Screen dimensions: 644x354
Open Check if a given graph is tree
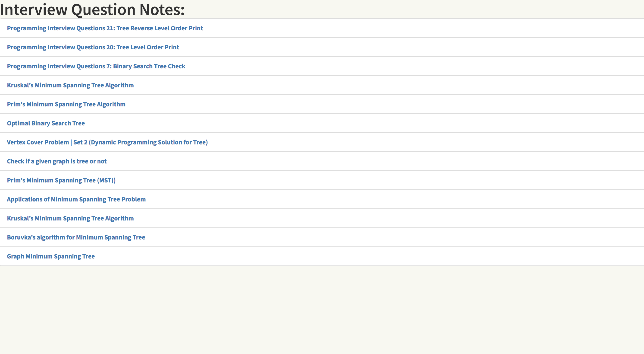point(57,161)
